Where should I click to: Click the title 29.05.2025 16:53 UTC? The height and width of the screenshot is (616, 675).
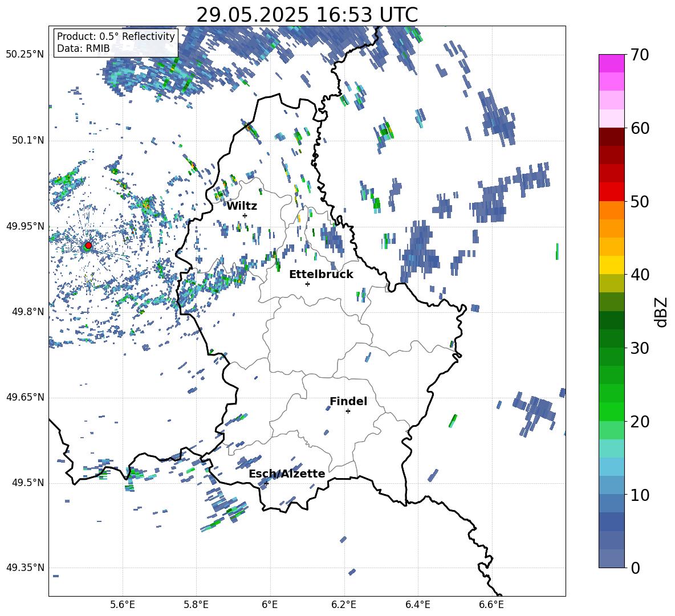[307, 15]
